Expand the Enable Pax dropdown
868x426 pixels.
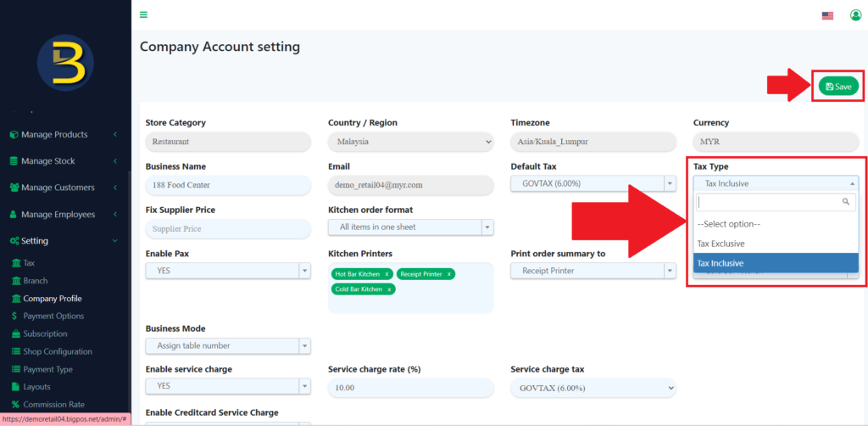click(x=228, y=271)
